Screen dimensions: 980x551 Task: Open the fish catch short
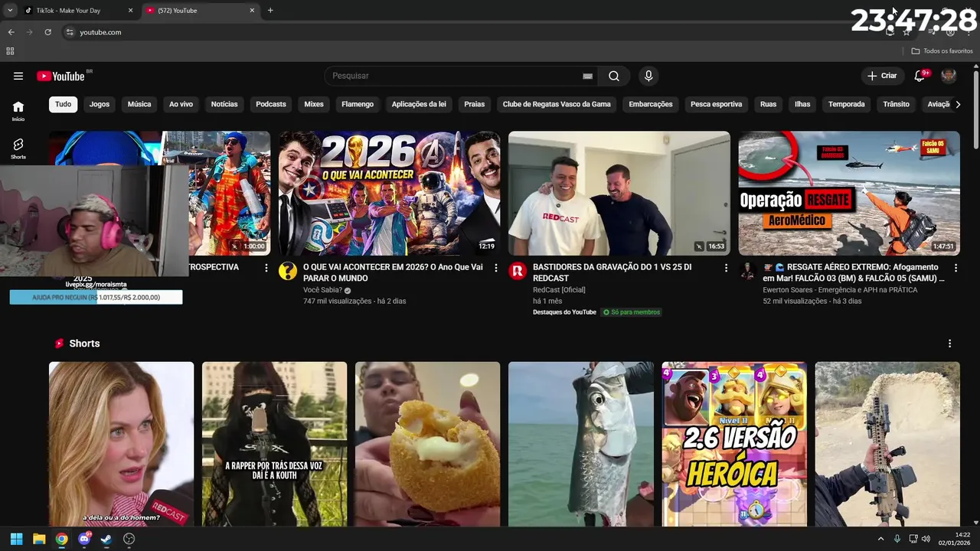[x=580, y=444]
